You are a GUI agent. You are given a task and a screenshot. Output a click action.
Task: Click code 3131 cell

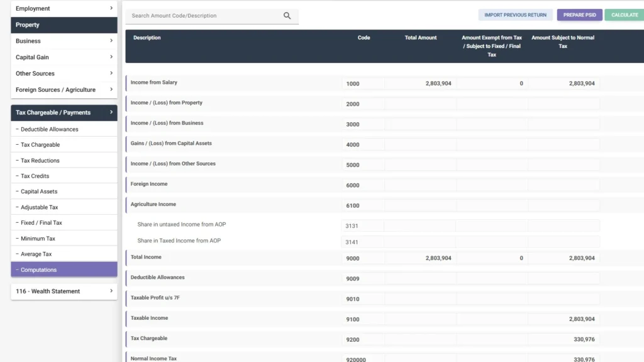[363, 226]
